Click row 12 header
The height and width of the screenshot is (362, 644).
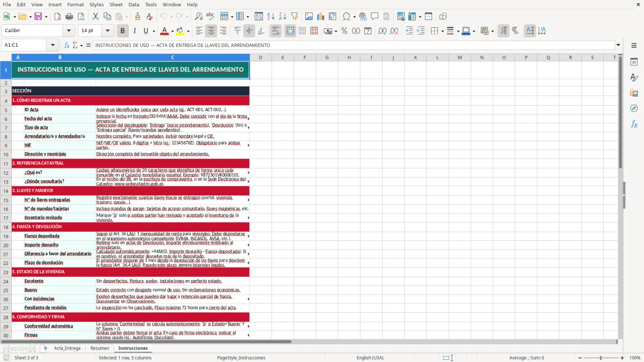click(x=6, y=173)
